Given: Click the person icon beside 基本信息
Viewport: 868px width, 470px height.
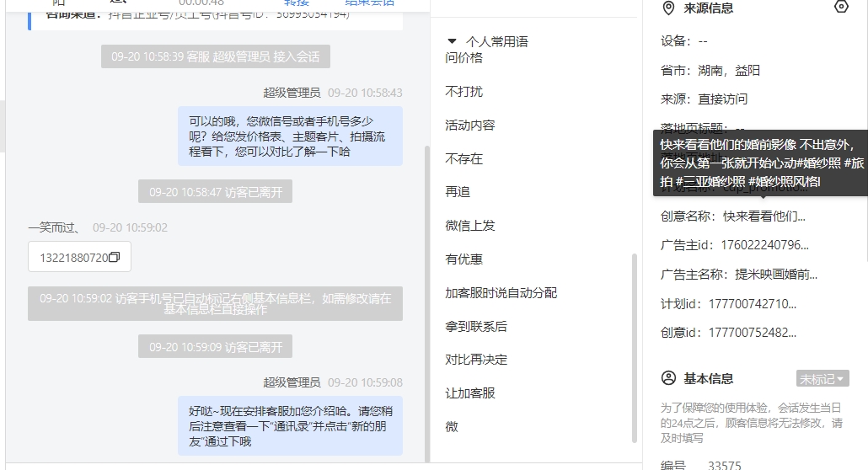Looking at the screenshot, I should [x=669, y=378].
